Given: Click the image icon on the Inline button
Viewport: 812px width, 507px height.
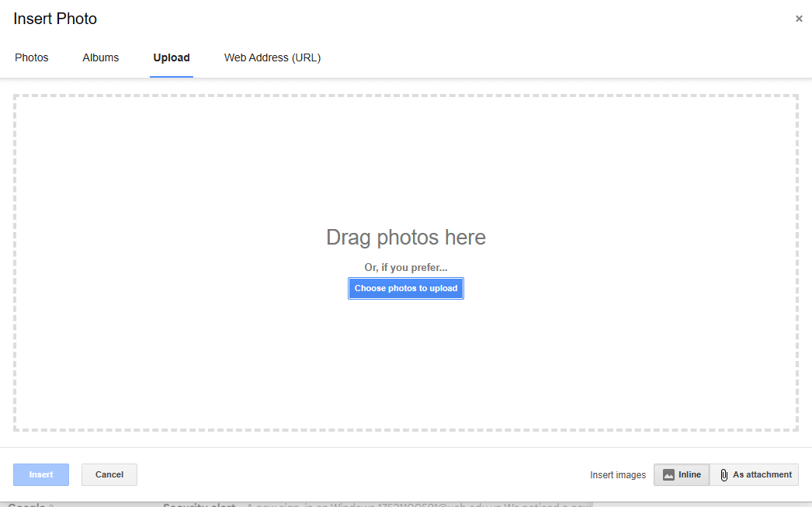Looking at the screenshot, I should (668, 474).
